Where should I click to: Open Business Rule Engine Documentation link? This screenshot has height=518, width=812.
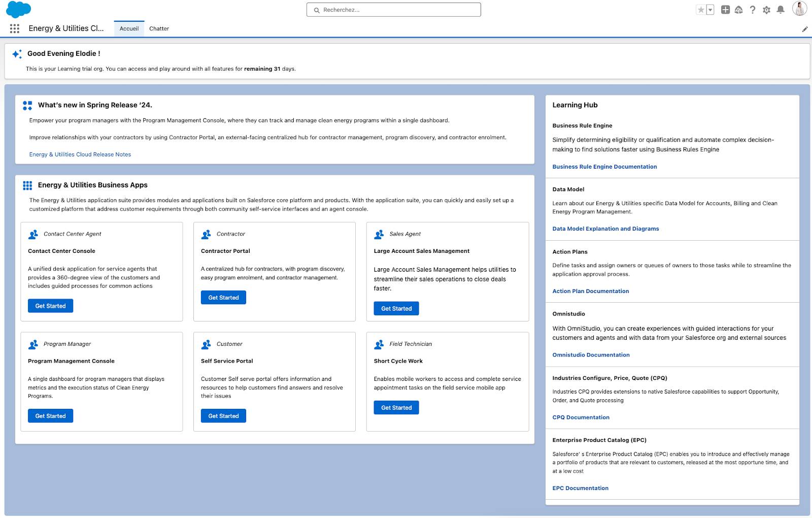[604, 167]
